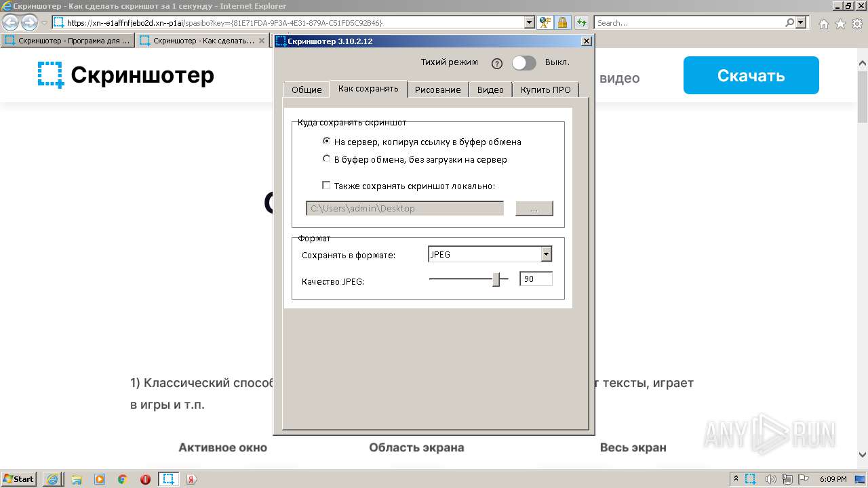The image size is (868, 488).
Task: Click Internet Explorer forward arrow
Action: click(29, 22)
